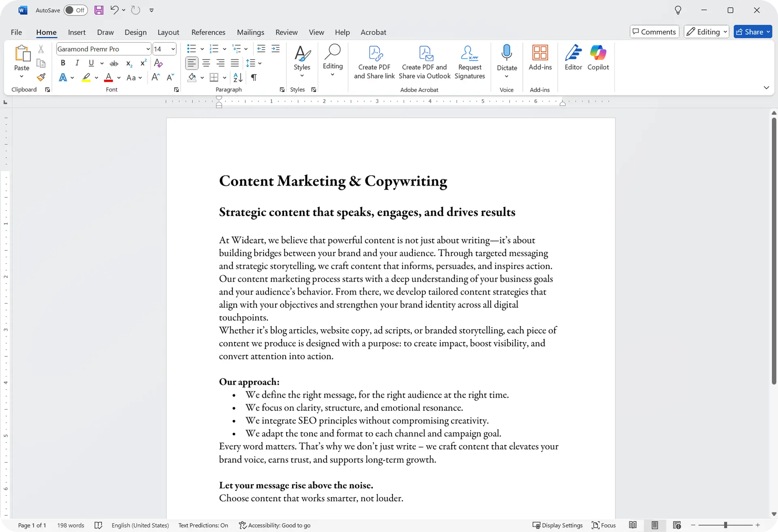Open the font name dropdown
The width and height of the screenshot is (778, 532).
tap(148, 49)
